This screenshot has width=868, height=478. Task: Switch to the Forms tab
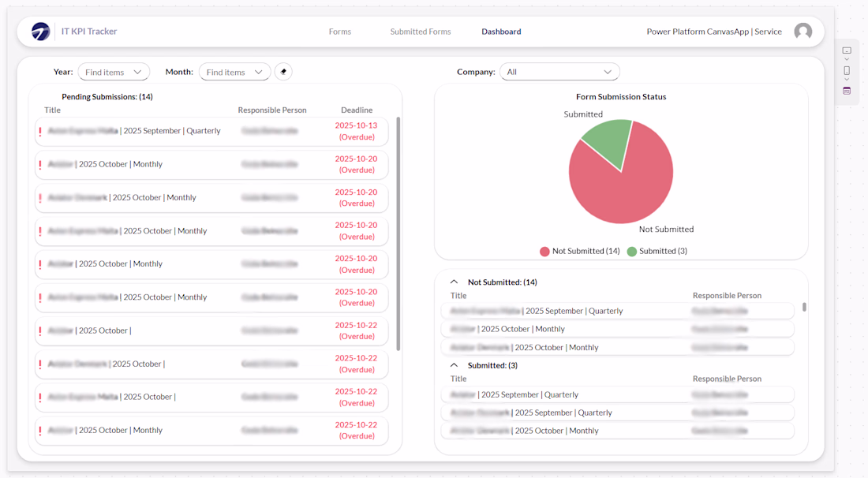point(340,32)
